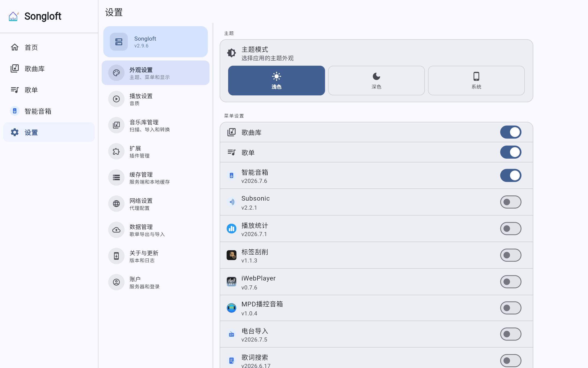The height and width of the screenshot is (368, 588).
Task: Disable the 歌单 menu toggle
Action: [511, 152]
